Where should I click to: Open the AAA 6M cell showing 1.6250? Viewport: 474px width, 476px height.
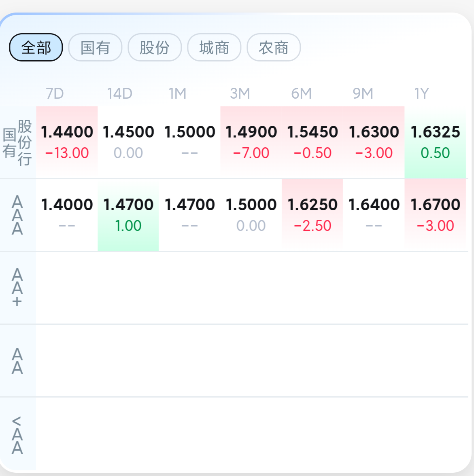pos(312,215)
